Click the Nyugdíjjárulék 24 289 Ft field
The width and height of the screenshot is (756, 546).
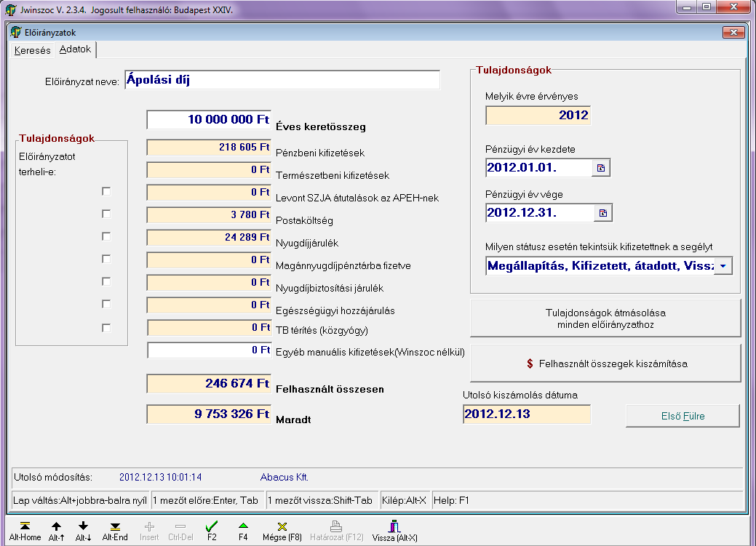tap(209, 238)
